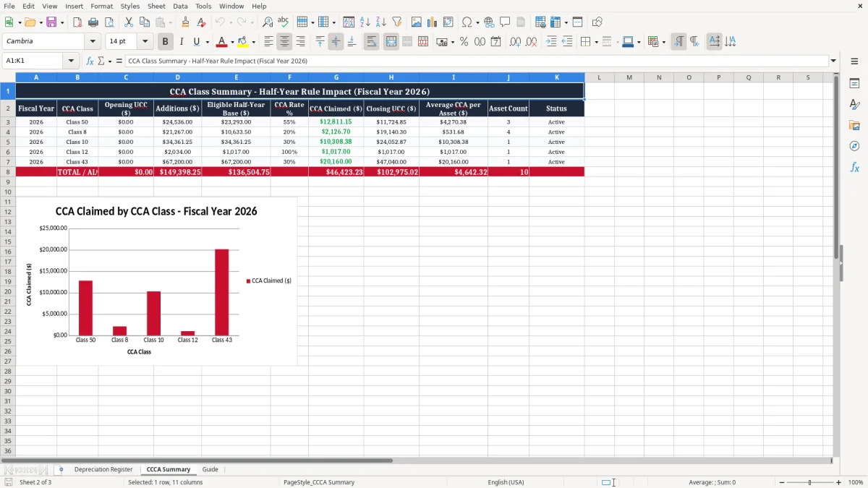
Task: Open the sidebar settings menu button
Action: pos(854,61)
